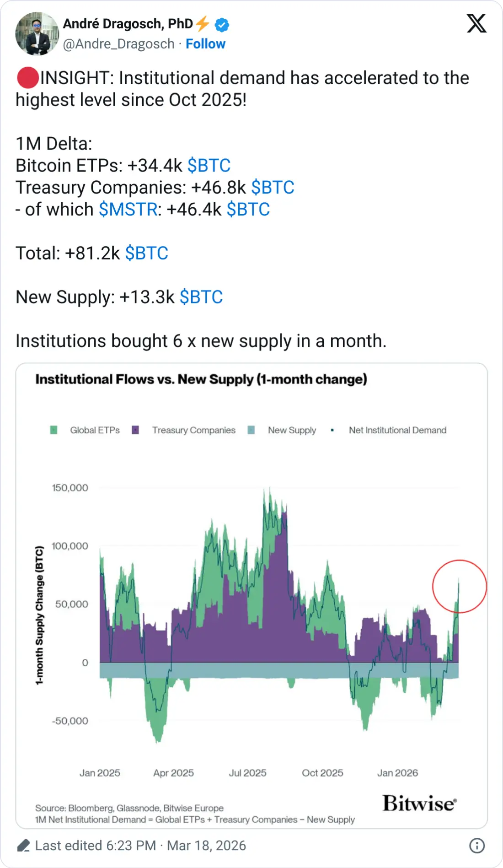Click the X logo icon

click(476, 23)
